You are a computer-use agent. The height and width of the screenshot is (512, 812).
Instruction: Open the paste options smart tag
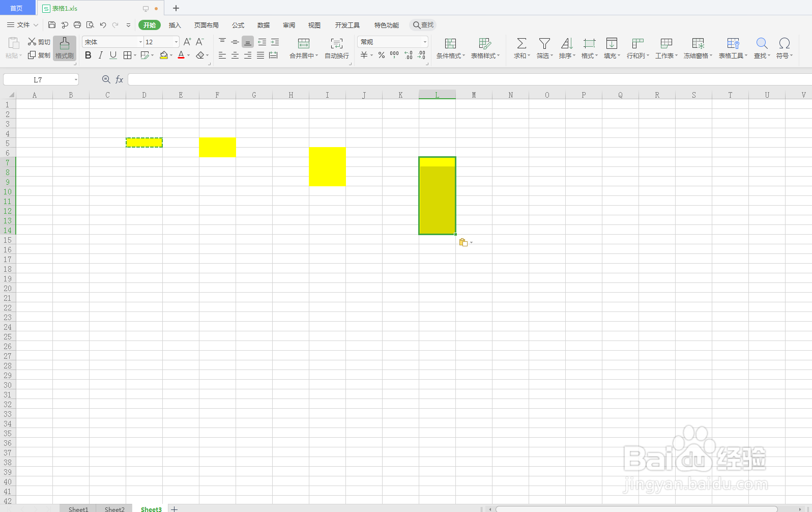465,242
